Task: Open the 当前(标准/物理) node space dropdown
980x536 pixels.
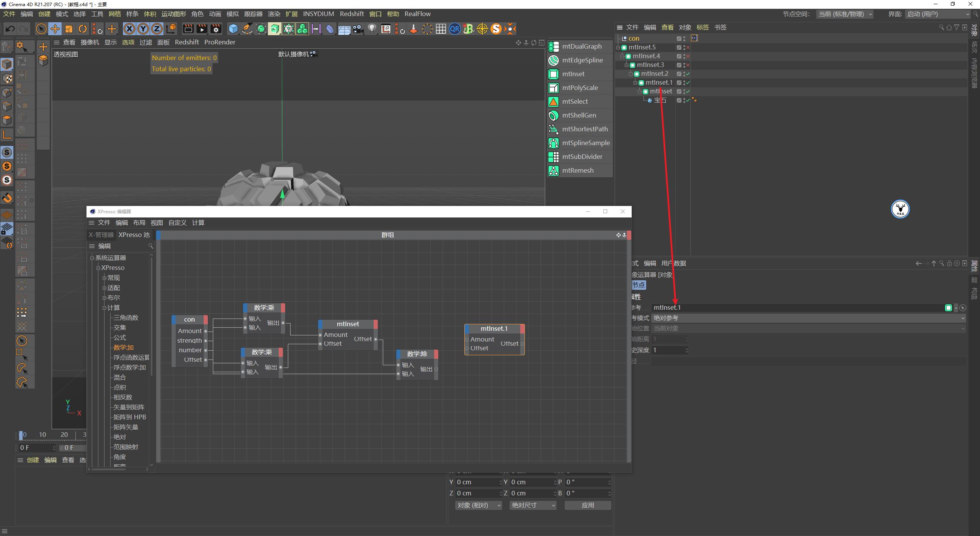Action: click(x=845, y=14)
